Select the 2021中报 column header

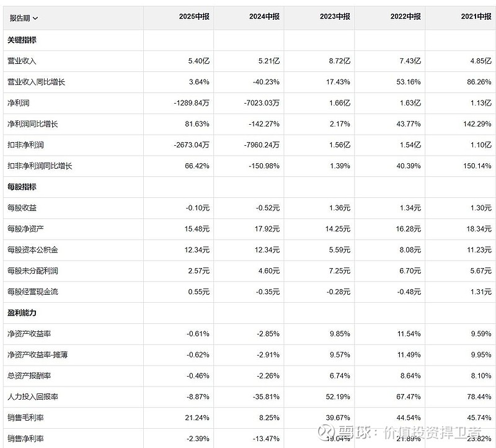click(x=476, y=17)
